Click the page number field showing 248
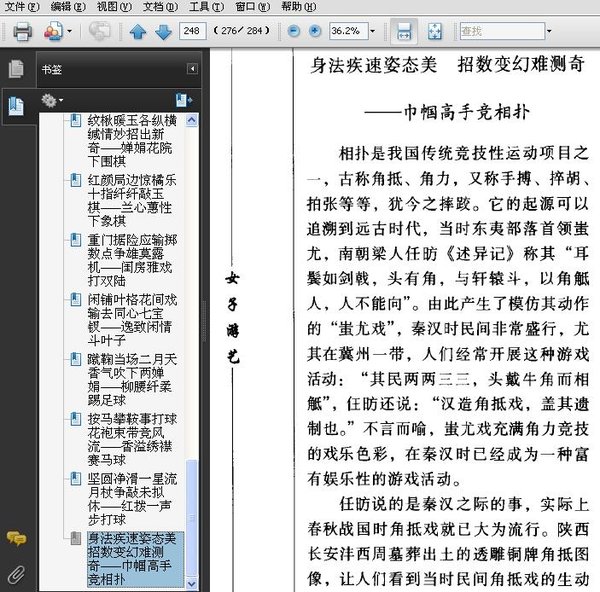The height and width of the screenshot is (592, 600). [x=192, y=31]
